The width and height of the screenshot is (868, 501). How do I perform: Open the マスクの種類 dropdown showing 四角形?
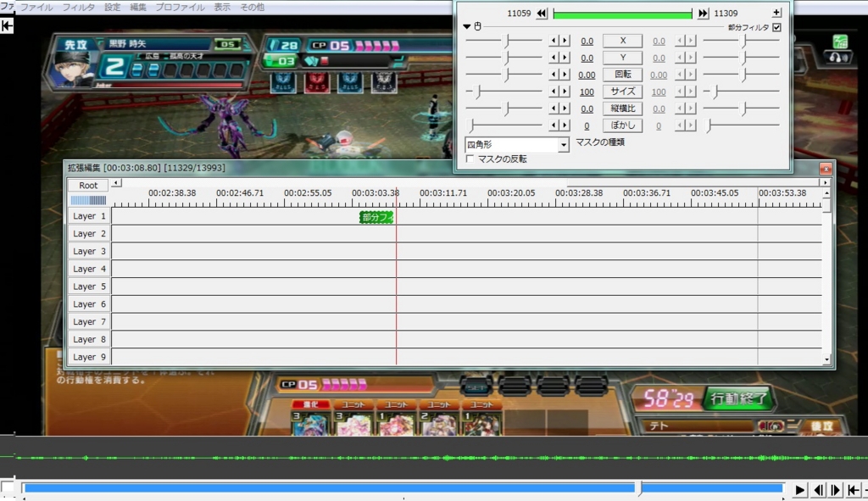[516, 144]
